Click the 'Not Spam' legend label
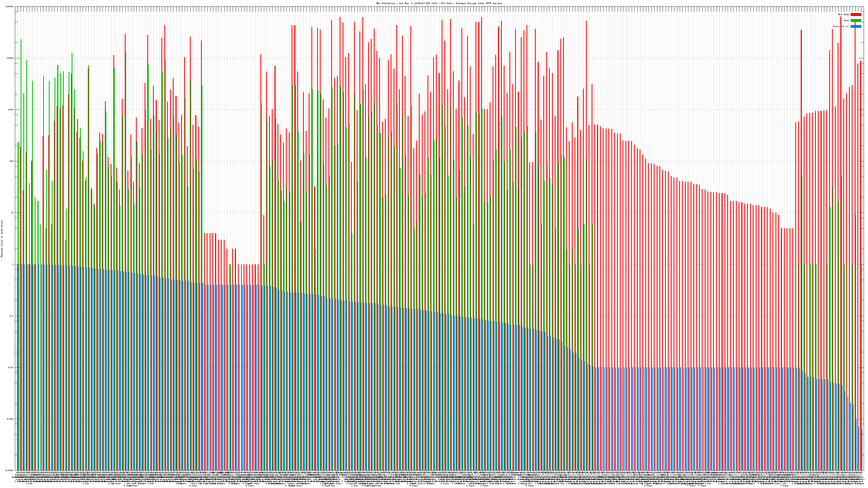 844,14
